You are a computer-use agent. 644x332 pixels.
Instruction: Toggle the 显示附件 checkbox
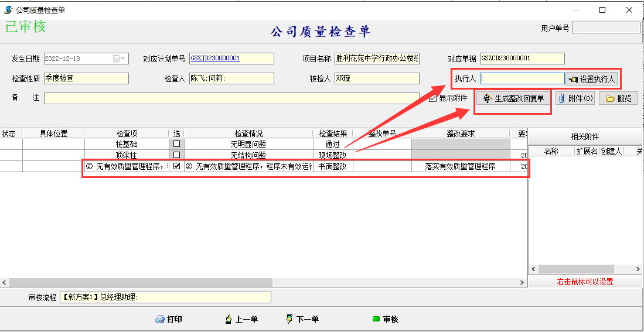tap(433, 98)
